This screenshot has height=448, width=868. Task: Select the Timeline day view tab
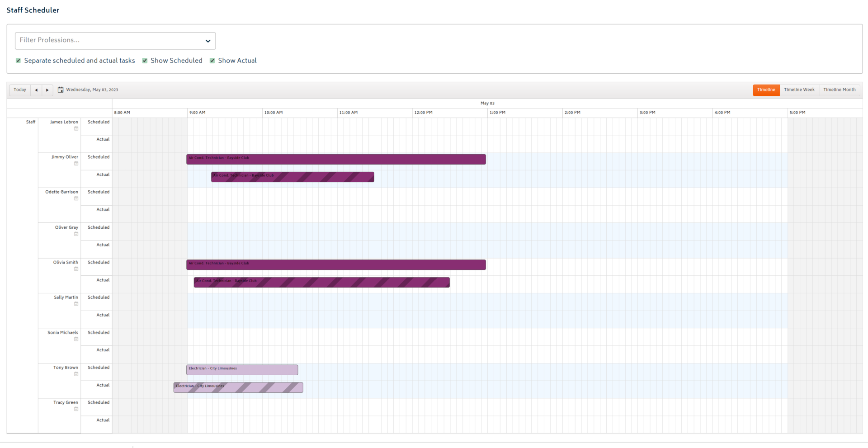tap(766, 90)
